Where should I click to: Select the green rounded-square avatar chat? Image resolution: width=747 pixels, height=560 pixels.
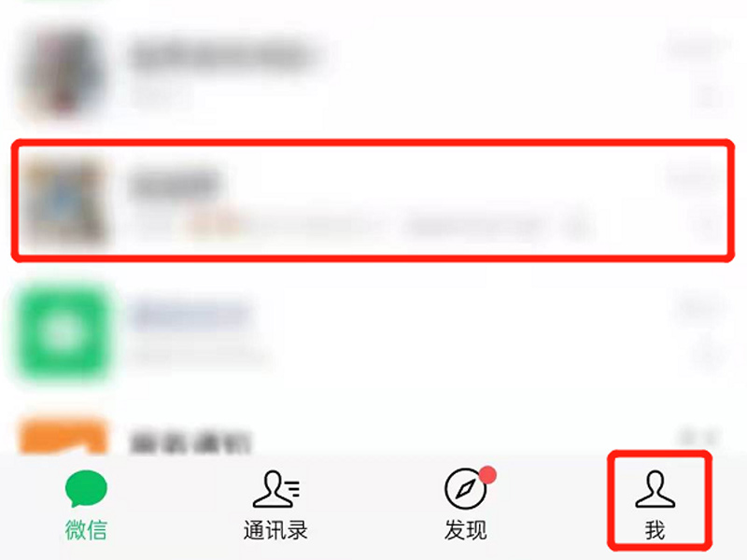(63, 332)
